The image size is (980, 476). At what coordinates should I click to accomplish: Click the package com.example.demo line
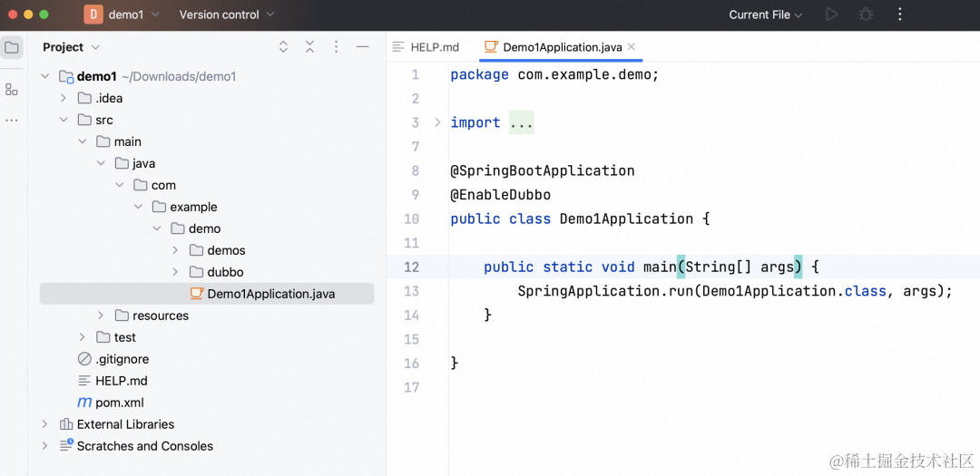(x=555, y=75)
